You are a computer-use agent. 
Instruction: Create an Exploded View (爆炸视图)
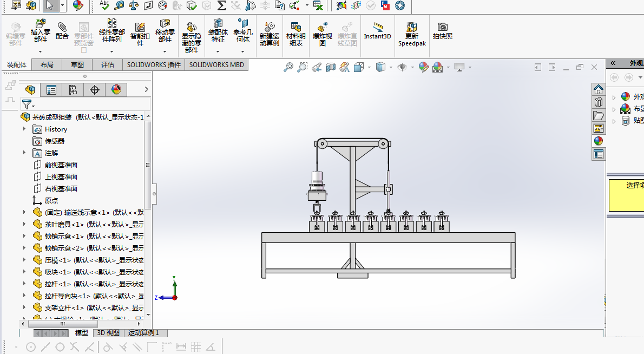tap(323, 34)
